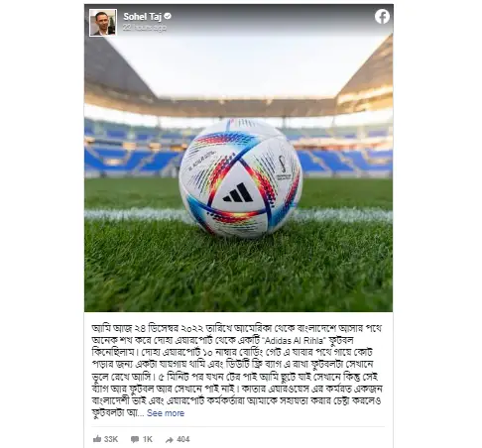Click the blue stadium seats in photo

tap(344, 161)
